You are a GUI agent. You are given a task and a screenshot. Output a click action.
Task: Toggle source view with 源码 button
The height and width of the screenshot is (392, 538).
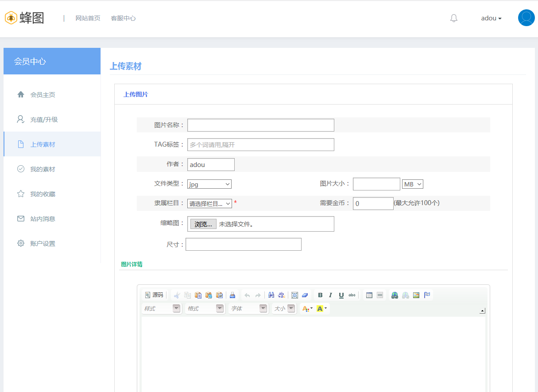[154, 295]
